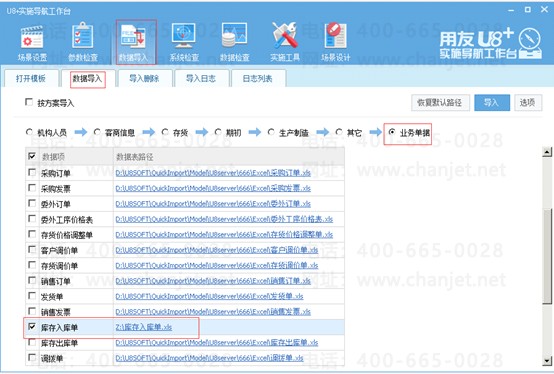Screen dimensions: 554x374
Task: Toggle the select-all checkbox in 数据项 header
Action: [x=32, y=156]
